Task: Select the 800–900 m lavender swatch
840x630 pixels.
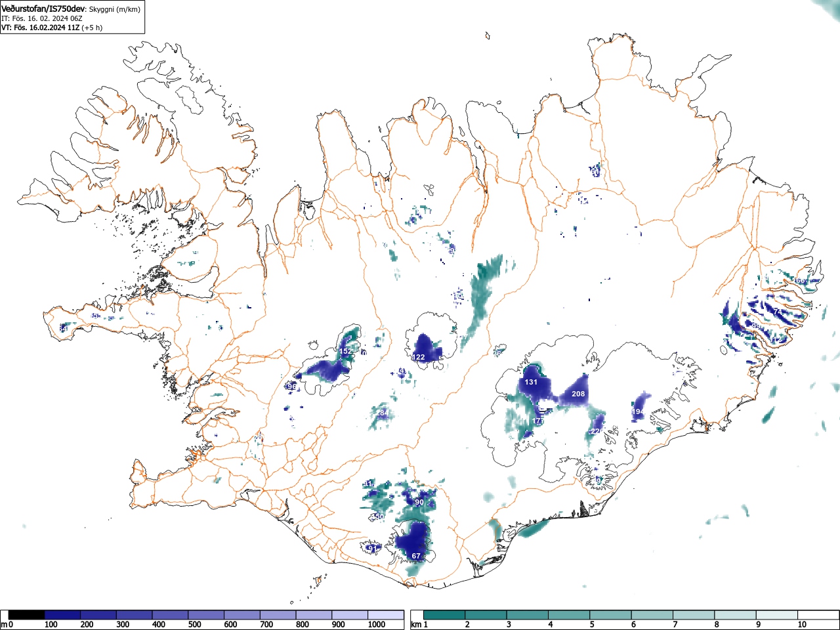Action: (x=314, y=615)
